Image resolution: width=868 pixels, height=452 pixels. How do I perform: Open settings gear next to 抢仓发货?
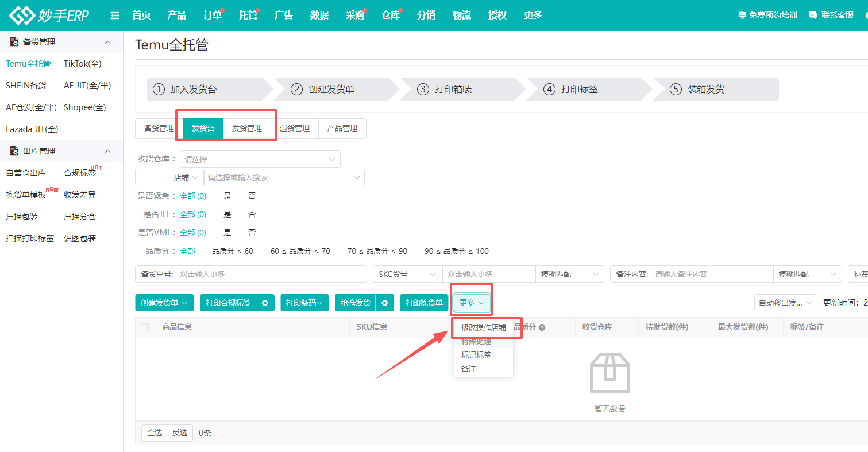(x=385, y=303)
